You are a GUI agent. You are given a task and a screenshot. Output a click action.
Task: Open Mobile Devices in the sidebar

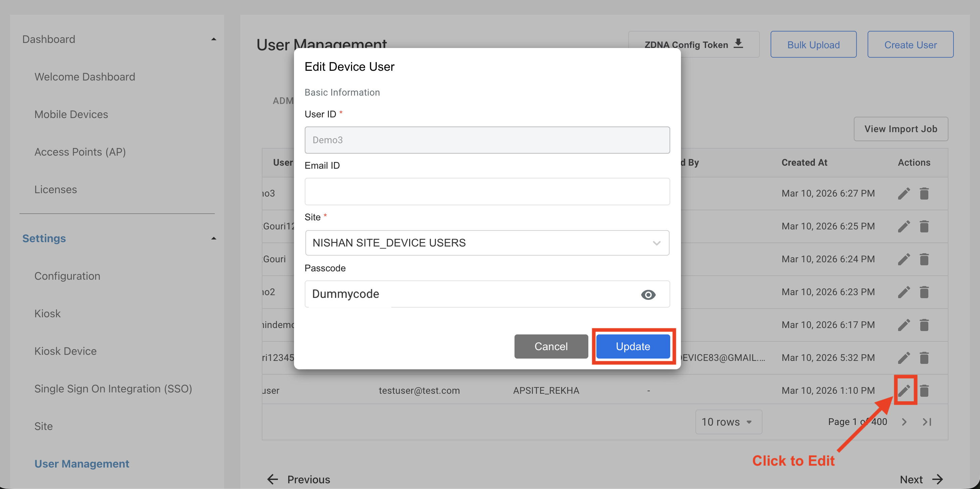point(71,114)
